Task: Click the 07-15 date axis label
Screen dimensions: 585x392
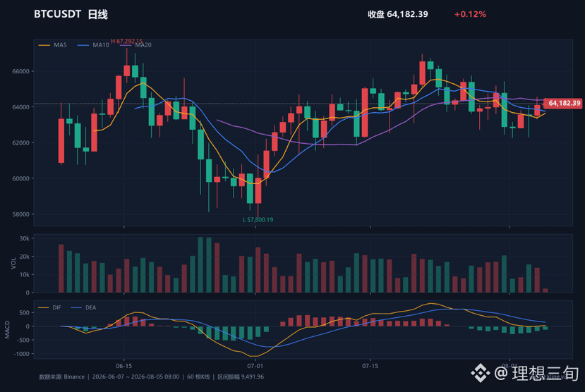Action: click(x=370, y=366)
